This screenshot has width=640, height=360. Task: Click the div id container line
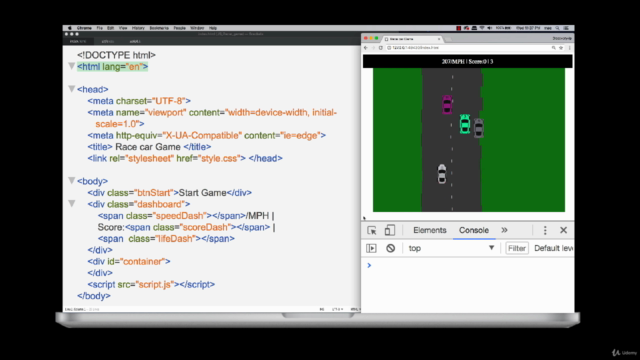tap(129, 261)
